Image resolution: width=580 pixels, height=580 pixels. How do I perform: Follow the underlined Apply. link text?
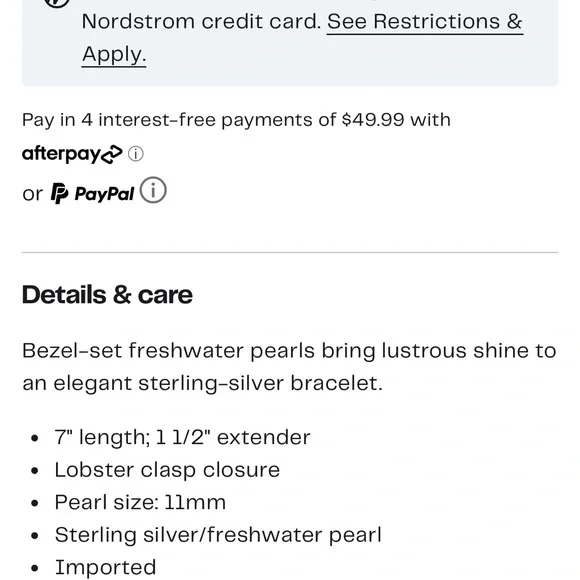tap(114, 54)
